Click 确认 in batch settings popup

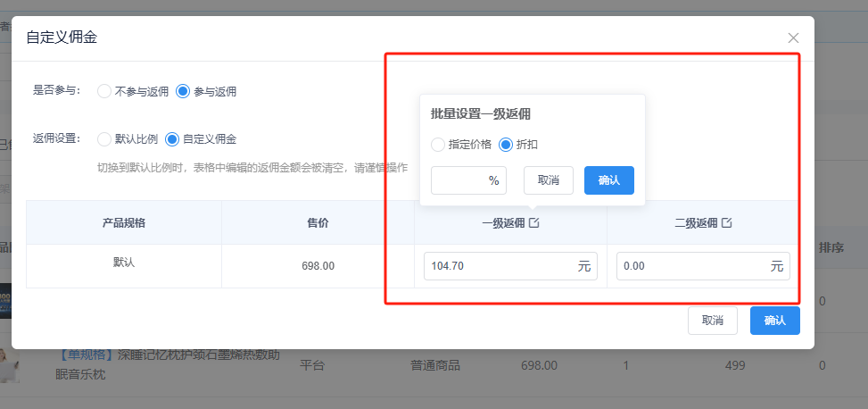(609, 180)
